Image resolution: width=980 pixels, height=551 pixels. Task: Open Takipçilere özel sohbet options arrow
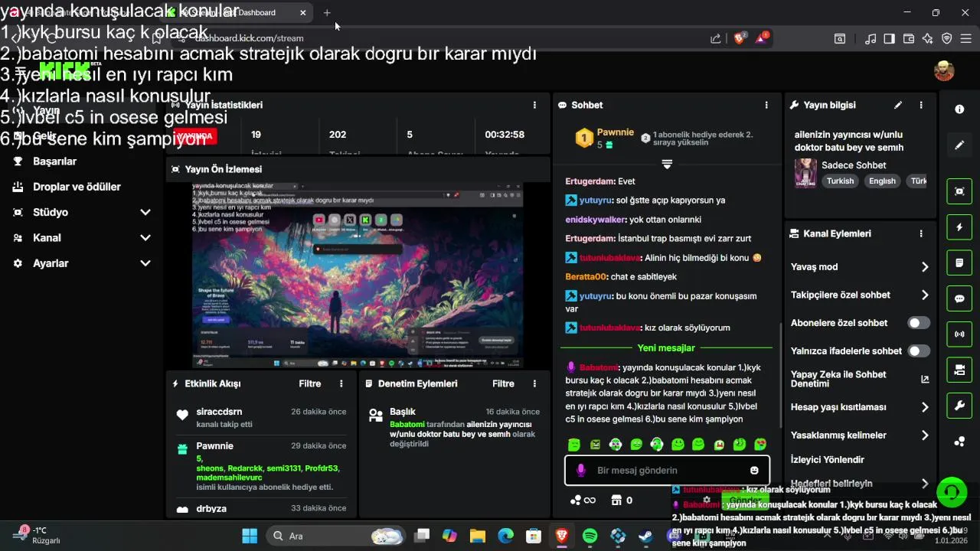coord(925,295)
